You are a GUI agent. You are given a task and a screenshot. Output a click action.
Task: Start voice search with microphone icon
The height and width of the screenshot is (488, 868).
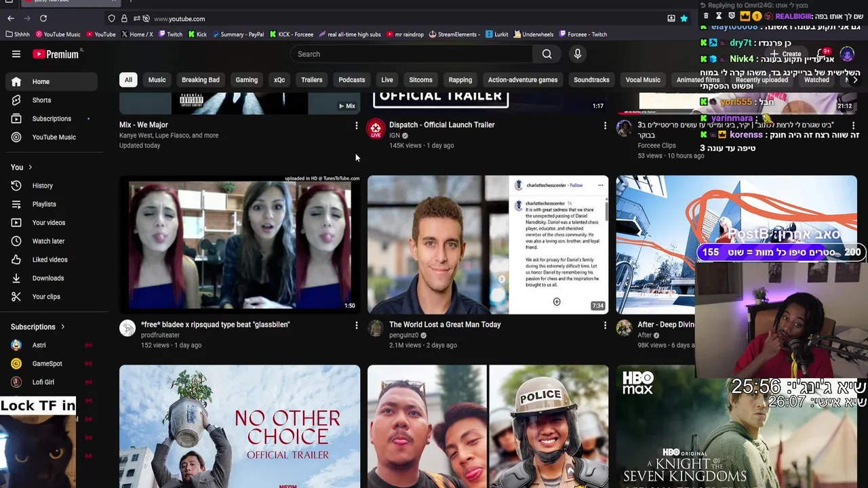(x=578, y=54)
